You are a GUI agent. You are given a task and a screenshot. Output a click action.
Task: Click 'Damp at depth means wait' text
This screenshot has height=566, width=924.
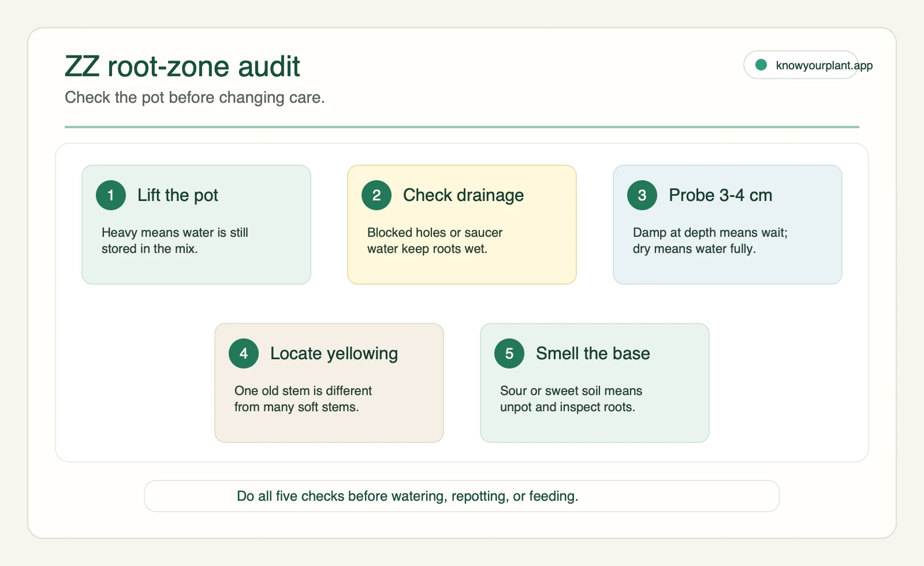[x=709, y=233]
